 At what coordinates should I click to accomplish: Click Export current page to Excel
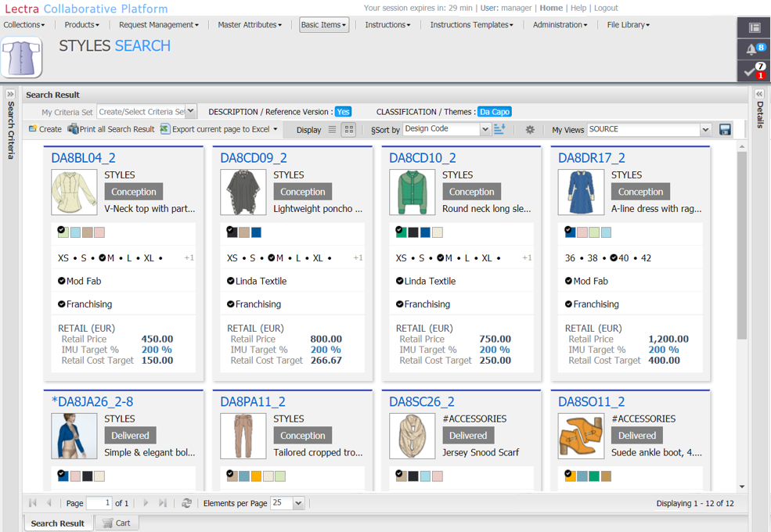[219, 130]
